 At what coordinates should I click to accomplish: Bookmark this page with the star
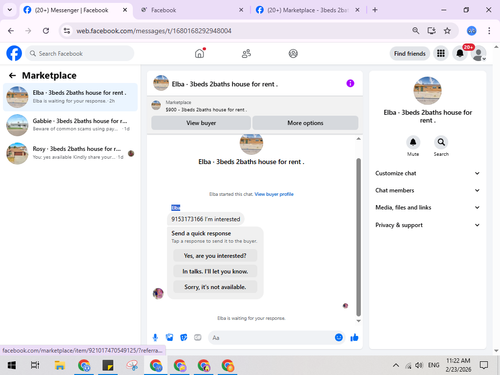(x=447, y=31)
